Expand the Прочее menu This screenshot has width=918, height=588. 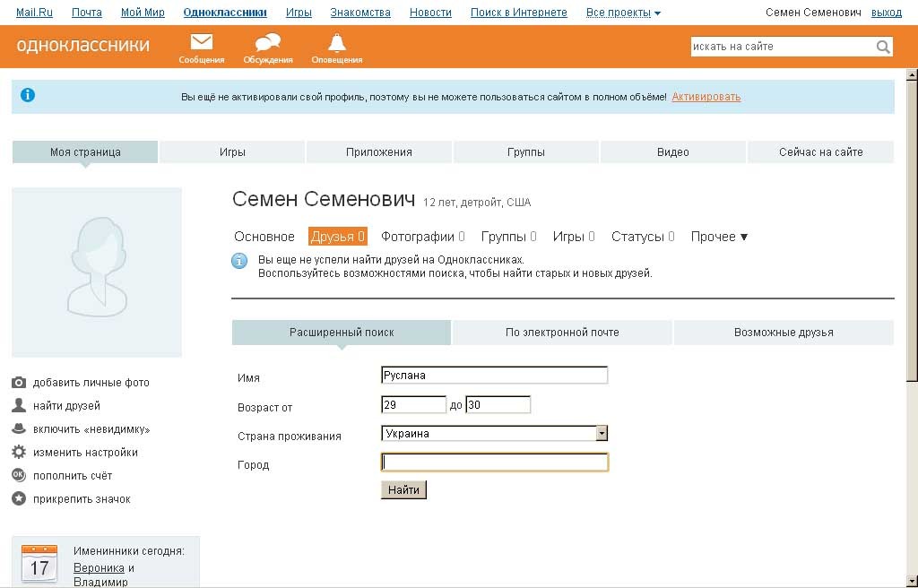point(719,237)
